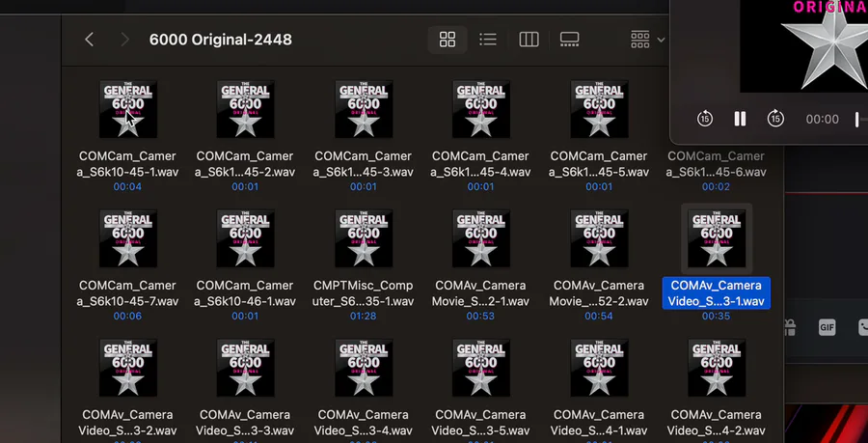Select the COMCam_Camera 45-2.wav file icon
The image size is (868, 443).
[245, 109]
